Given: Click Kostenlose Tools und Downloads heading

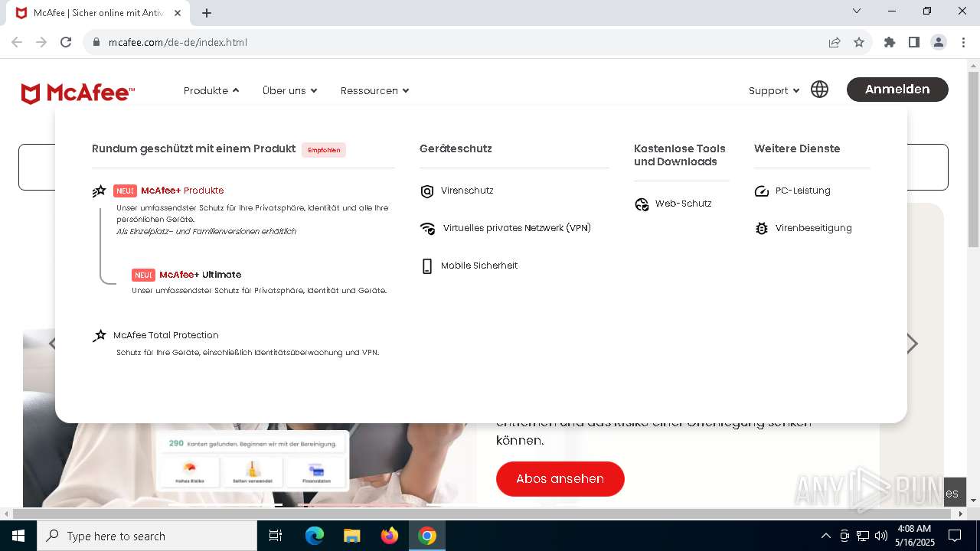Looking at the screenshot, I should tap(680, 155).
